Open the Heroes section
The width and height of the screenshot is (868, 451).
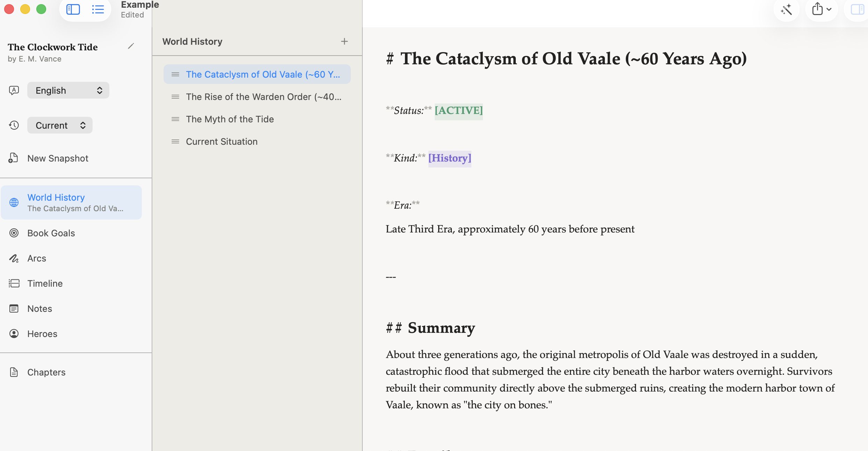pos(42,334)
